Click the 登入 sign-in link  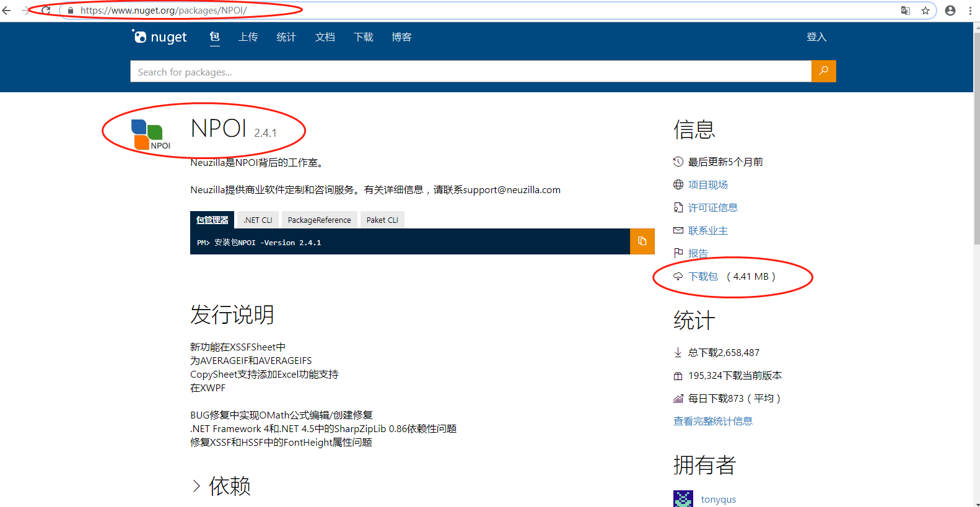click(816, 37)
